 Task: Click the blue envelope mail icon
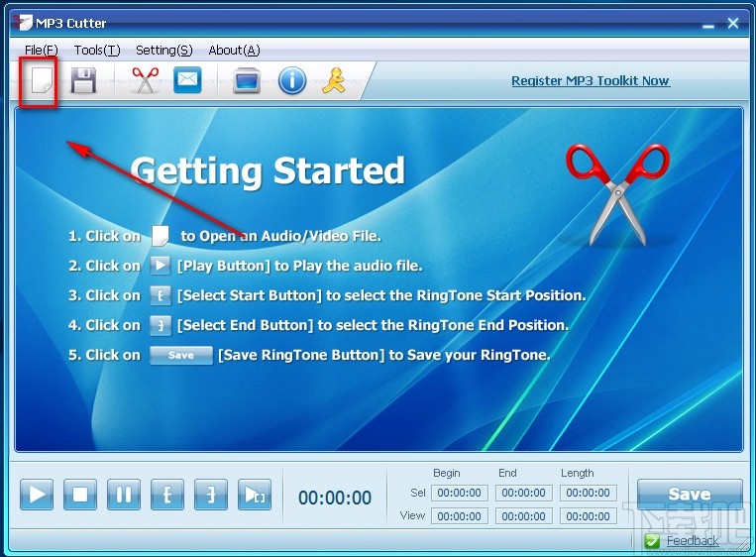pos(187,79)
